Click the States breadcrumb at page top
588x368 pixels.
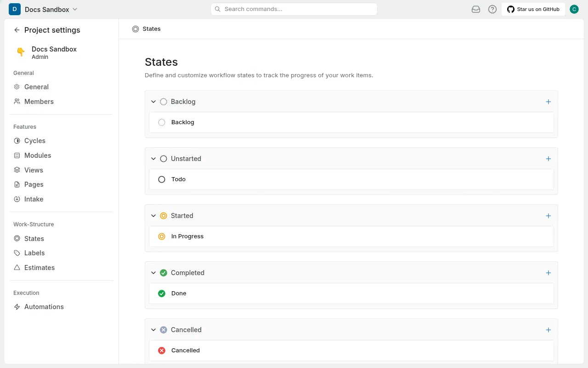tap(147, 29)
